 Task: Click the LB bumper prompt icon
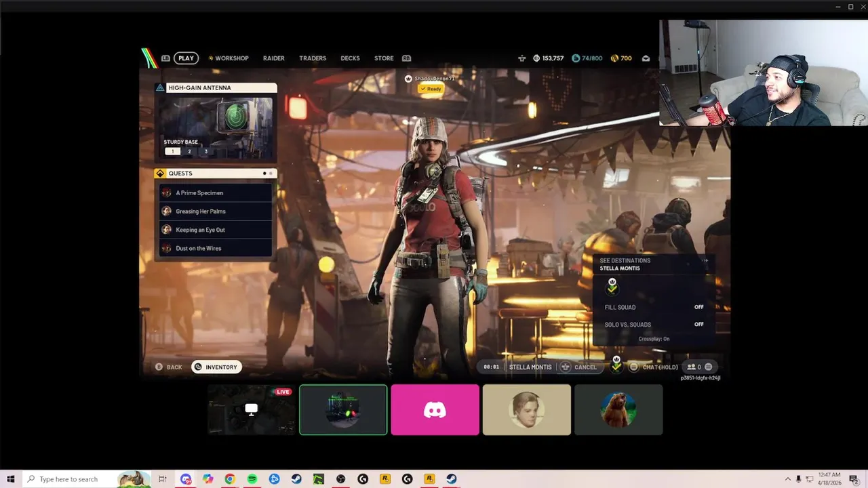(x=165, y=58)
